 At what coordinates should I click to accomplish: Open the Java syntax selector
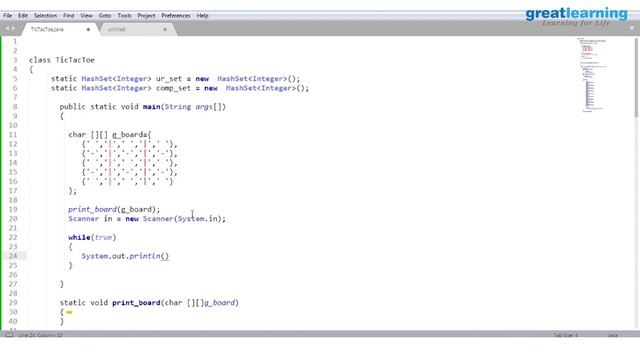[612, 335]
